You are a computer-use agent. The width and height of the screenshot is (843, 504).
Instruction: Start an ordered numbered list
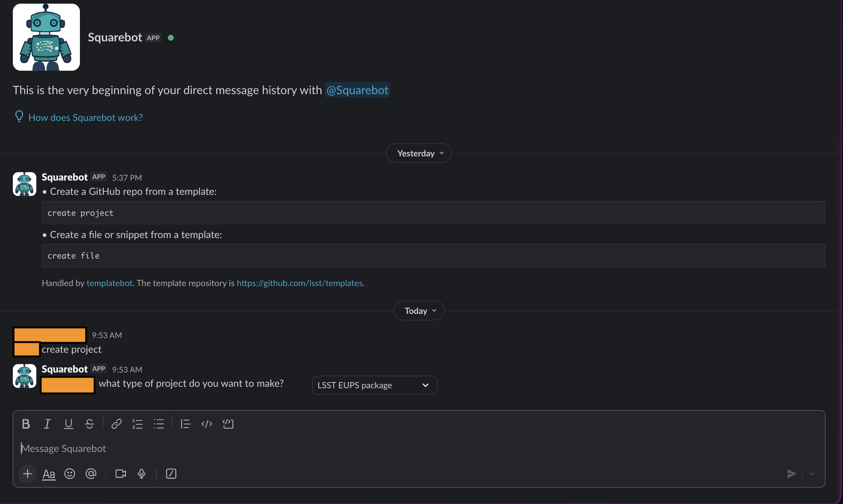[x=137, y=424]
